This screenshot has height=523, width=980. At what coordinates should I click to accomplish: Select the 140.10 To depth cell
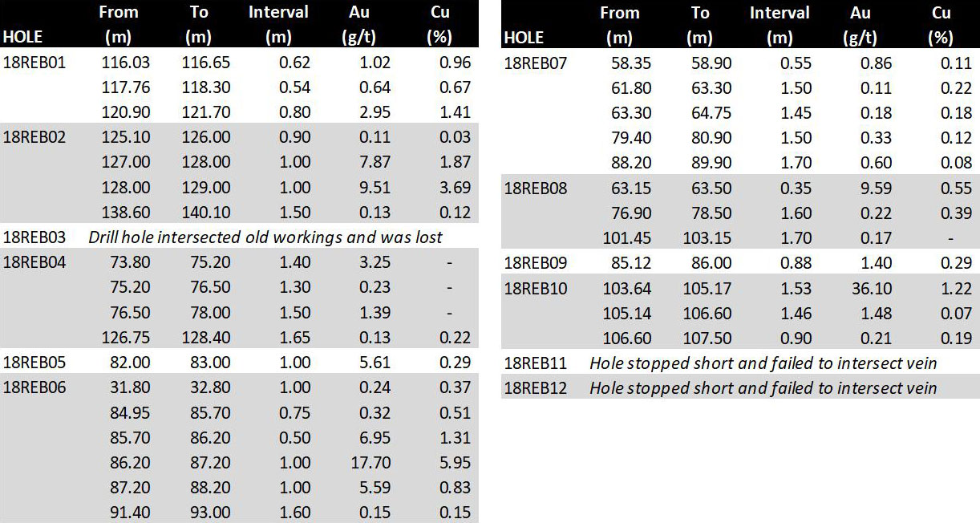[x=206, y=213]
